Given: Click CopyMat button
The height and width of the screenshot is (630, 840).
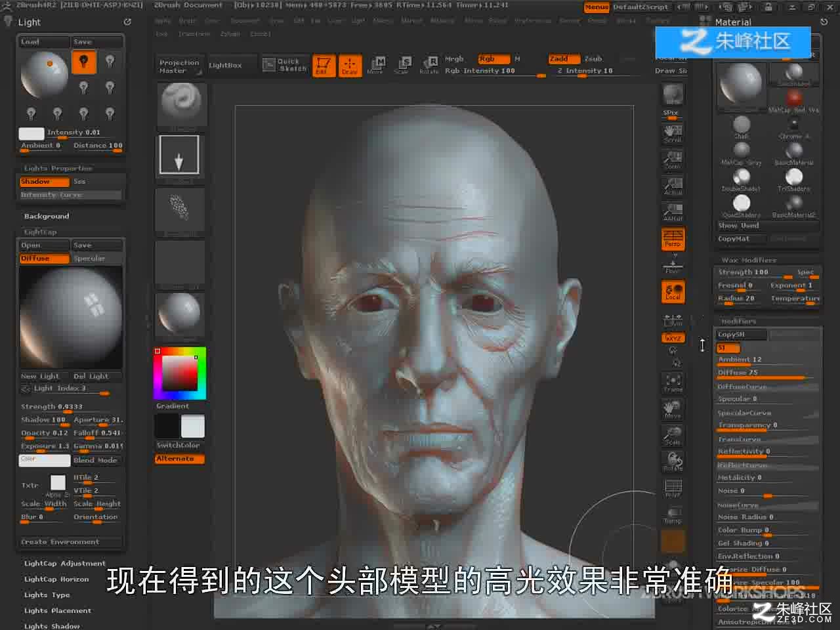Looking at the screenshot, I should coord(741,239).
